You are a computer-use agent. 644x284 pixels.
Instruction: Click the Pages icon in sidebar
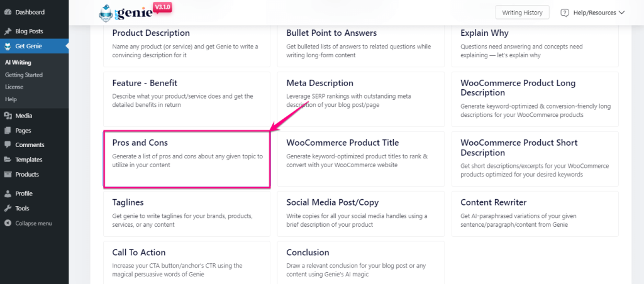[x=8, y=131]
